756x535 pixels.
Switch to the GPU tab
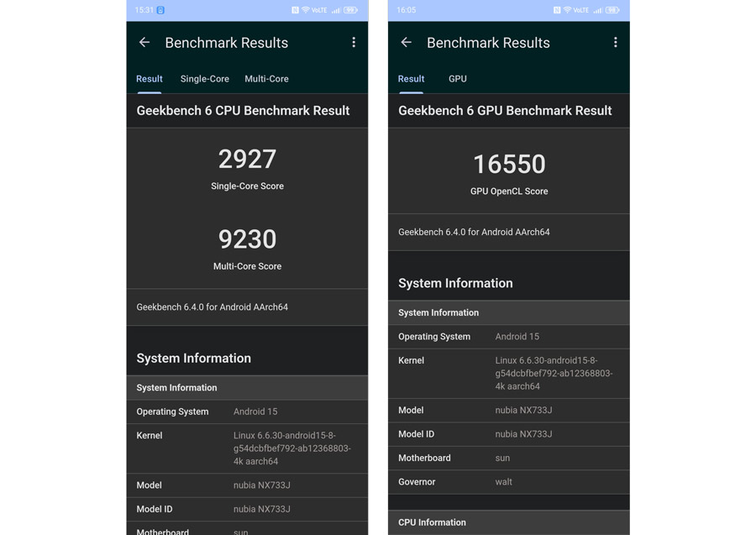click(458, 79)
